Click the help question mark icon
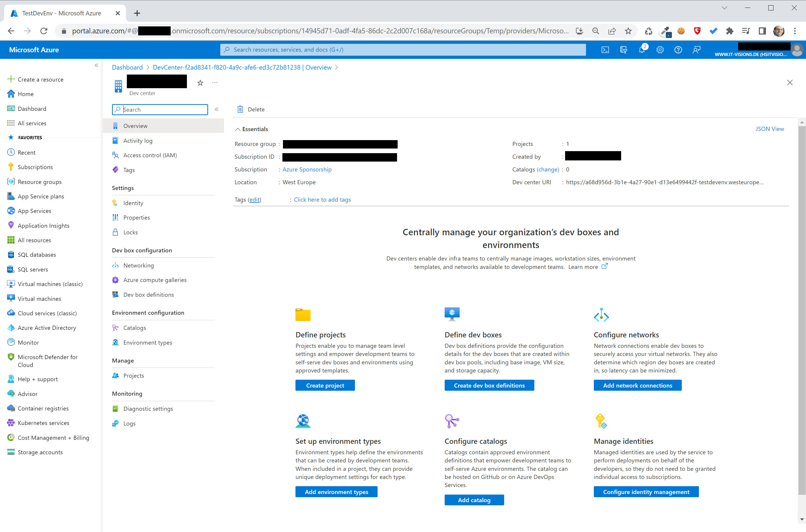806x532 pixels. point(678,50)
